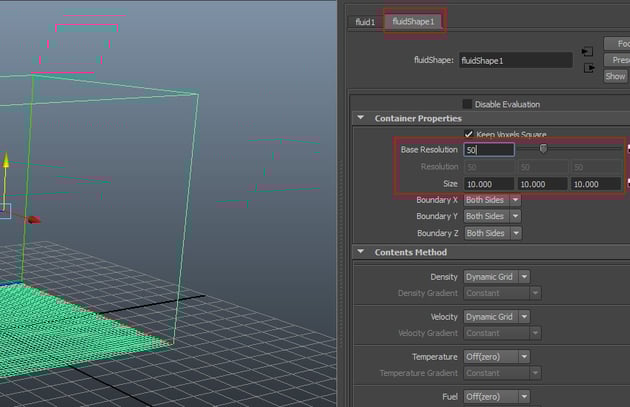
Task: Click the output connection icon beside fluidShape name
Action: click(587, 68)
